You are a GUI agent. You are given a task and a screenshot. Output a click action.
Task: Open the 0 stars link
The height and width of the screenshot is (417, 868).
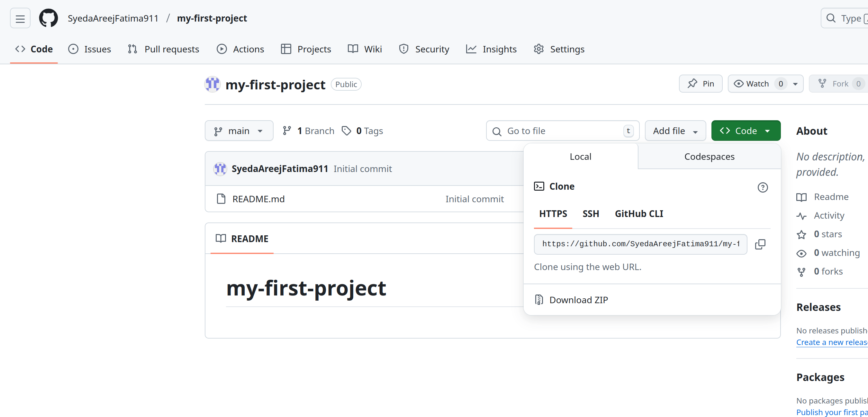click(x=828, y=234)
